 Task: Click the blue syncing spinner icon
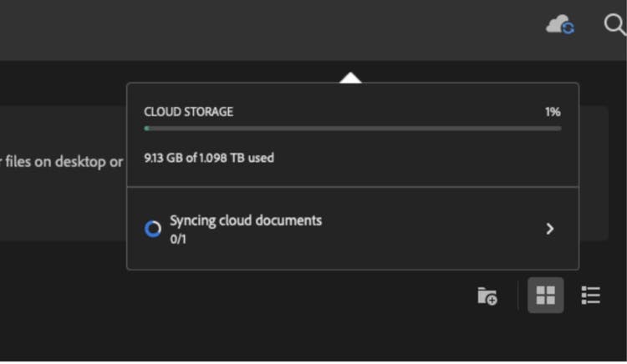pyautogui.click(x=152, y=229)
